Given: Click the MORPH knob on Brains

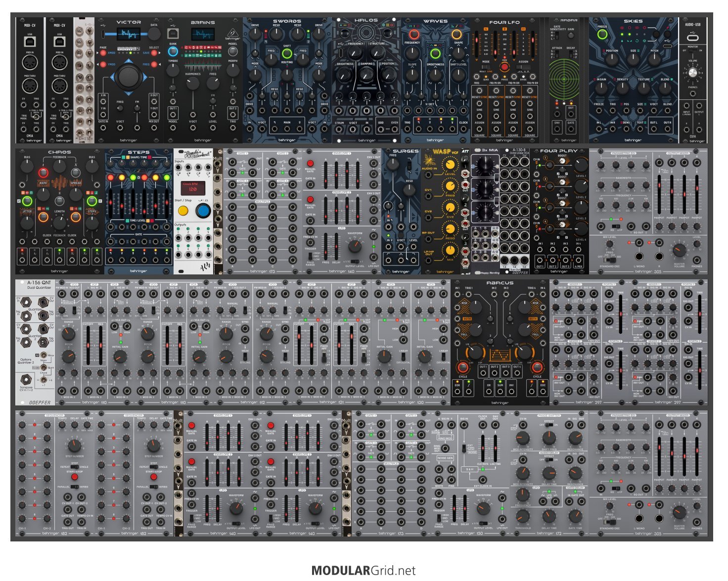Looking at the screenshot, I should click(x=232, y=69).
